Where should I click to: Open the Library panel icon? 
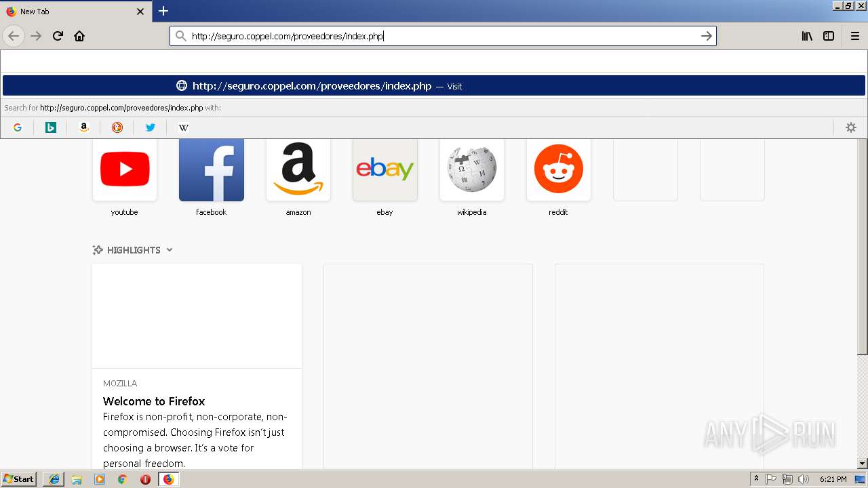pyautogui.click(x=807, y=36)
